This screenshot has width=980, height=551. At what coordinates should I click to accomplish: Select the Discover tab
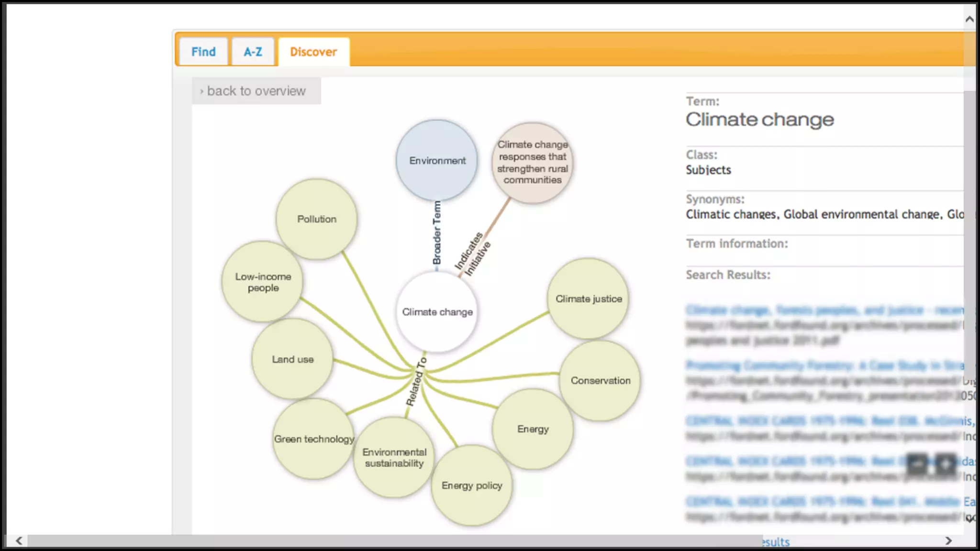point(313,52)
